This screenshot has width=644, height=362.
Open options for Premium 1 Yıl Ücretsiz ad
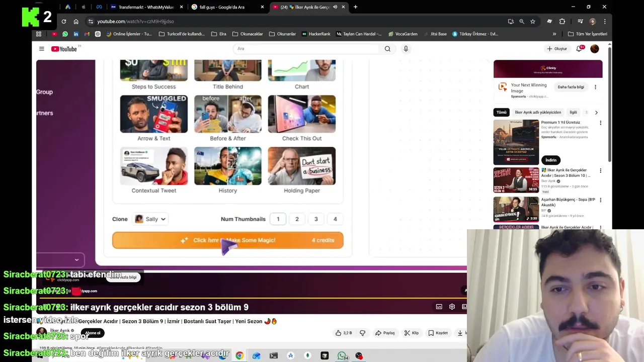[x=600, y=123]
